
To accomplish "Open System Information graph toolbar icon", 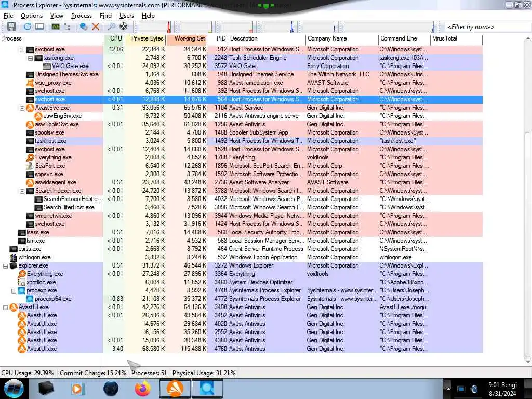I will (x=55, y=27).
